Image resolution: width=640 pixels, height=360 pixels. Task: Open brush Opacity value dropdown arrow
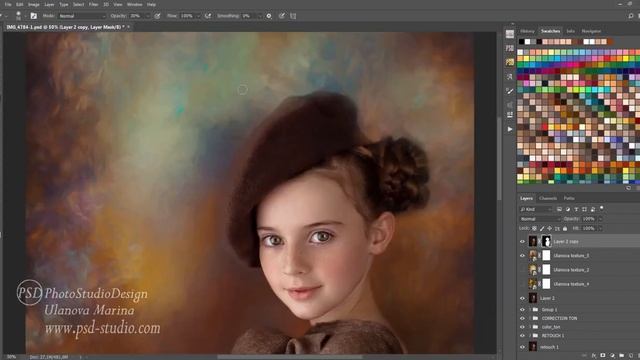pyautogui.click(x=147, y=16)
